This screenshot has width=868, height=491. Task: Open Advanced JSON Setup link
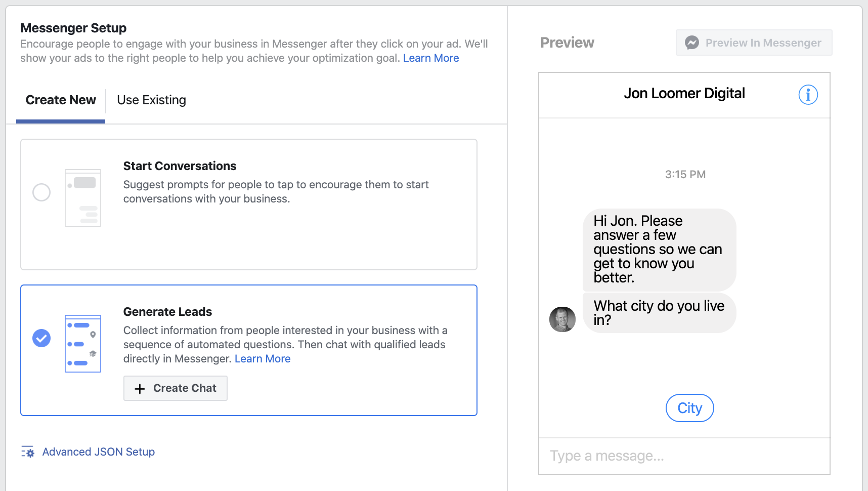(x=99, y=452)
